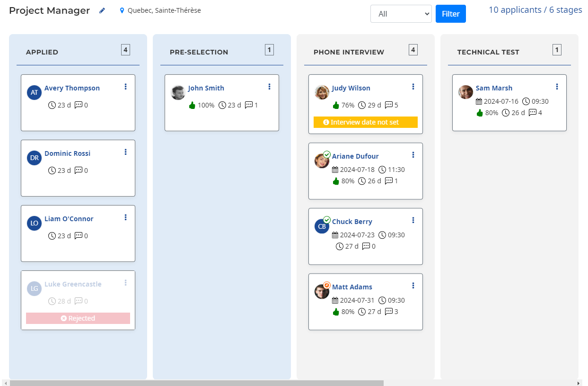588x386 pixels.
Task: Open Chuck Berry's applicant profile
Action: pyautogui.click(x=352, y=222)
